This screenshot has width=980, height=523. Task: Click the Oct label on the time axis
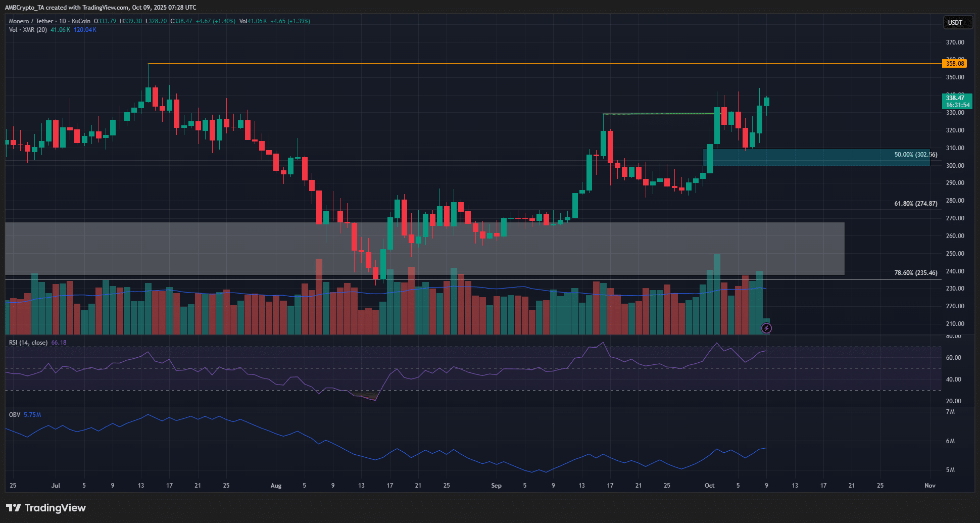709,486
